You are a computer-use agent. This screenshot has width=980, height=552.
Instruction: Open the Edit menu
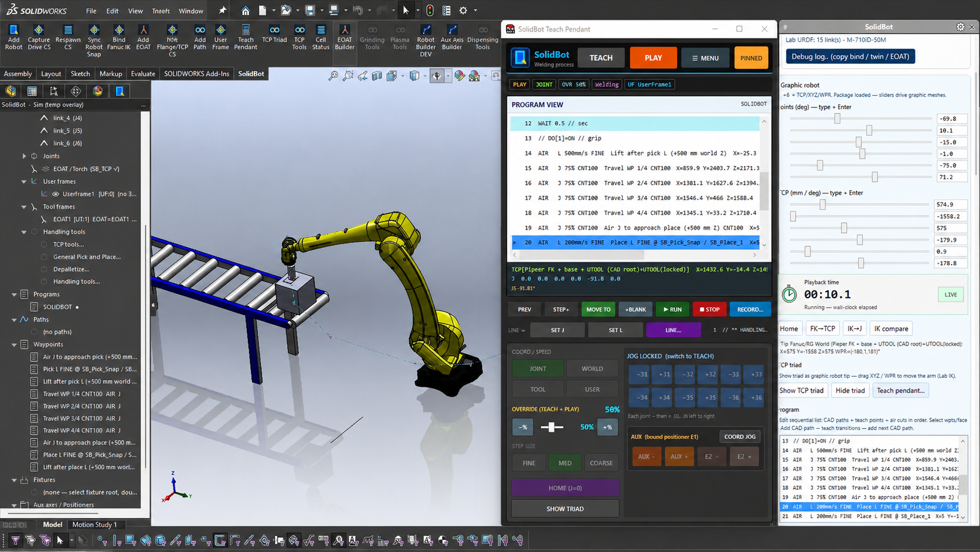[x=112, y=11]
